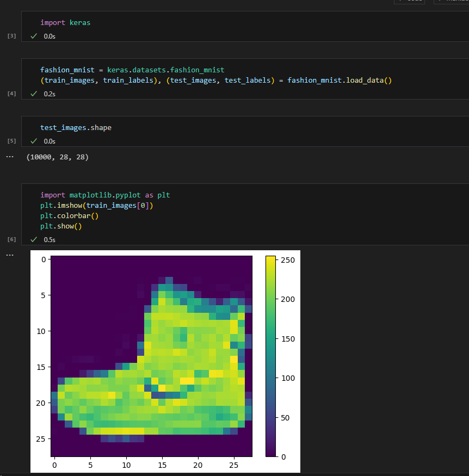Screen dimensions: 469x476
Task: Click the success checkmark of cell 3
Action: (34, 36)
